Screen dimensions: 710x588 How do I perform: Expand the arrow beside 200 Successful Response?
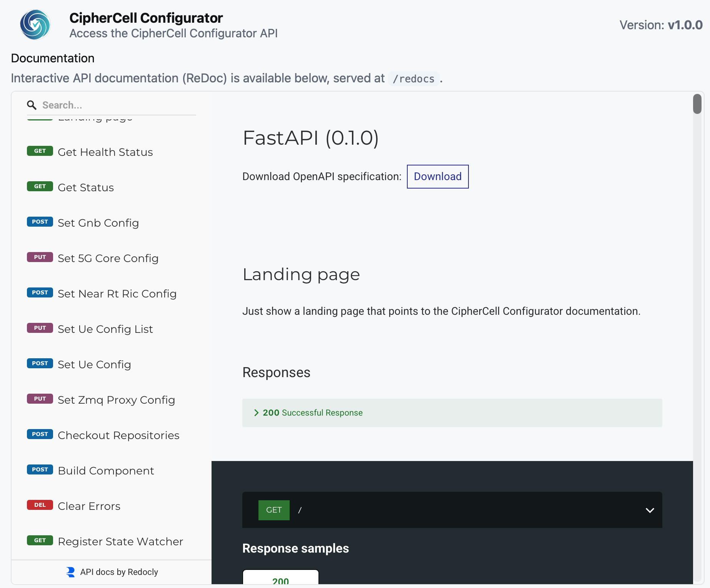[256, 413]
